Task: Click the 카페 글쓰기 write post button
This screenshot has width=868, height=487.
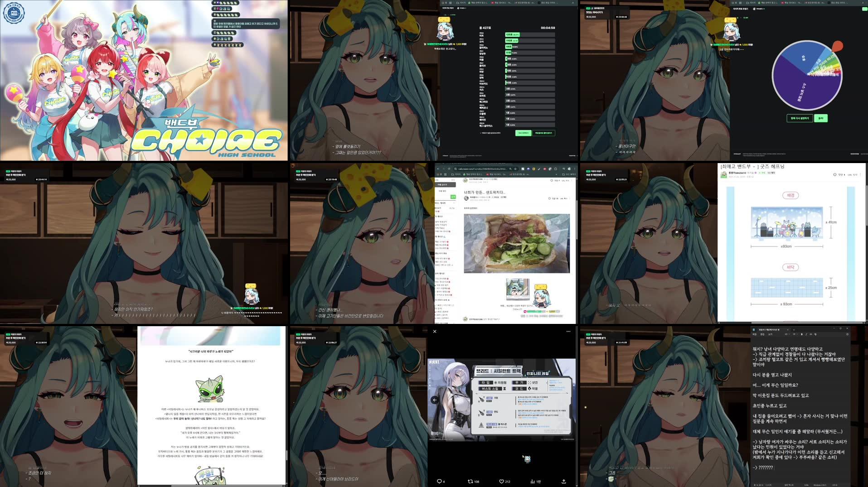Action: click(445, 184)
